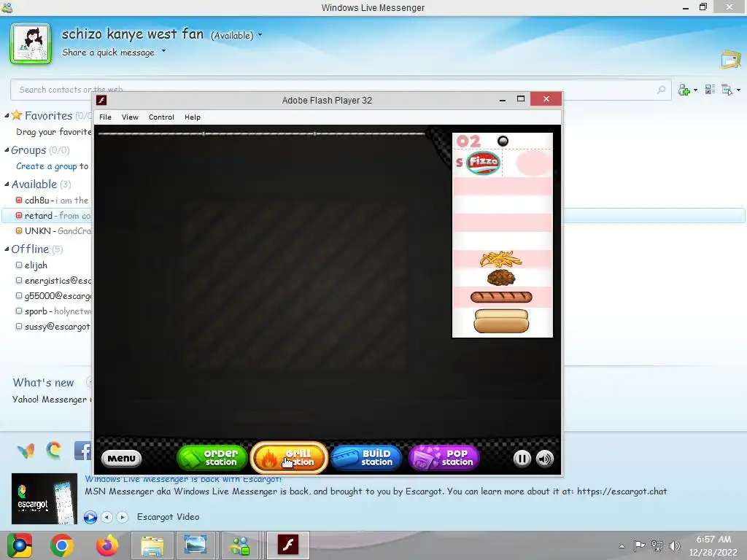Click the MSN butterfly icon
747x560 pixels.
tap(26, 450)
